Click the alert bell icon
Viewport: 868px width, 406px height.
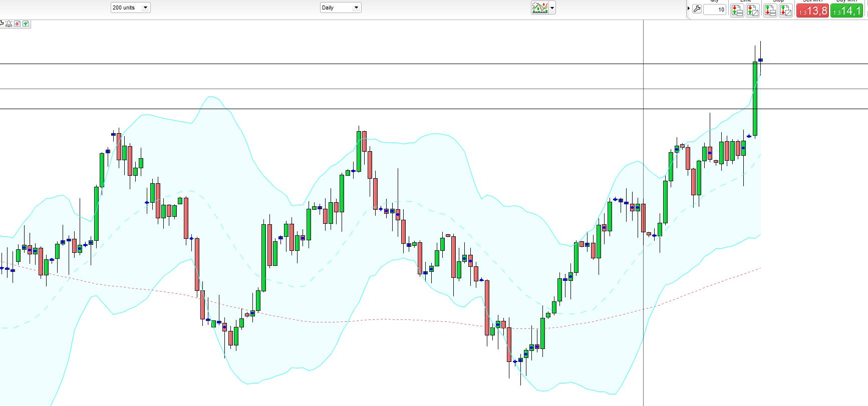coord(9,24)
